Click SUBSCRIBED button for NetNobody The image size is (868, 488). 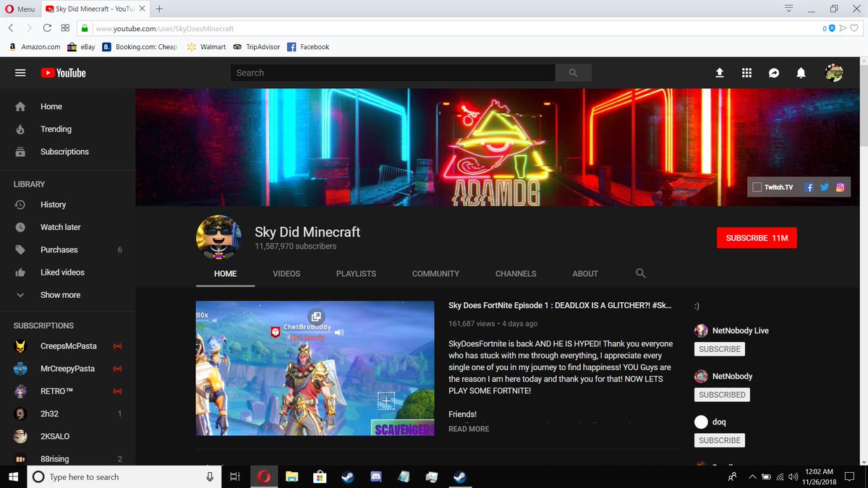click(722, 395)
